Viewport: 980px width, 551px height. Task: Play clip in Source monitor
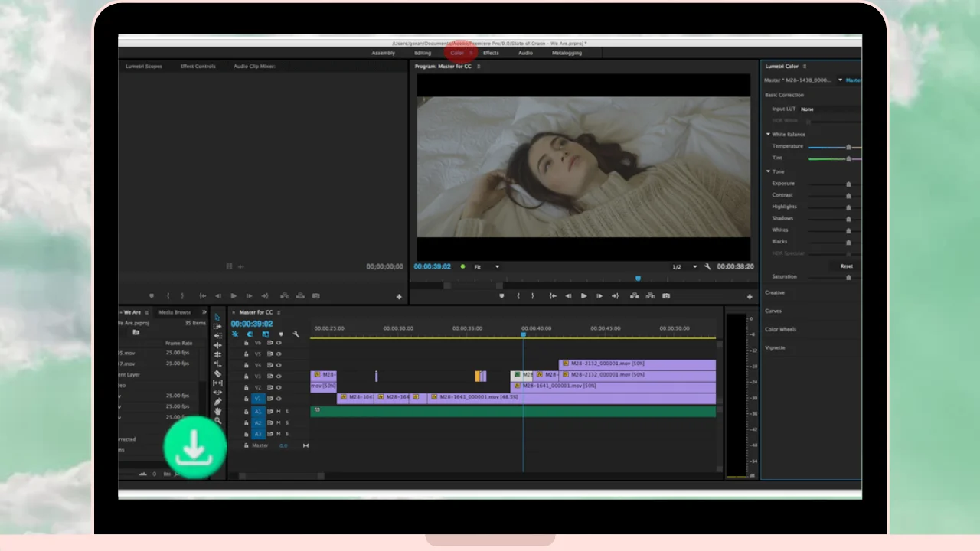tap(234, 296)
